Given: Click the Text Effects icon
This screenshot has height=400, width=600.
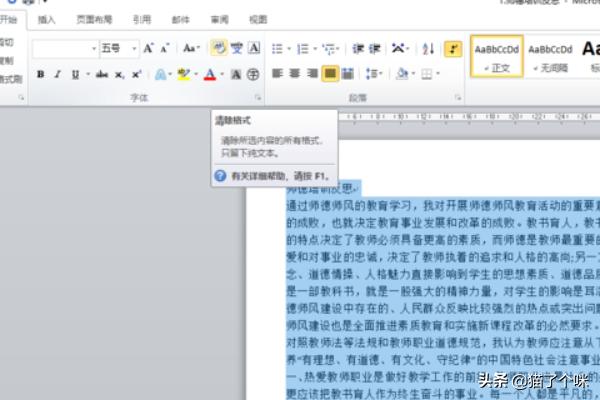Looking at the screenshot, I should tap(160, 74).
